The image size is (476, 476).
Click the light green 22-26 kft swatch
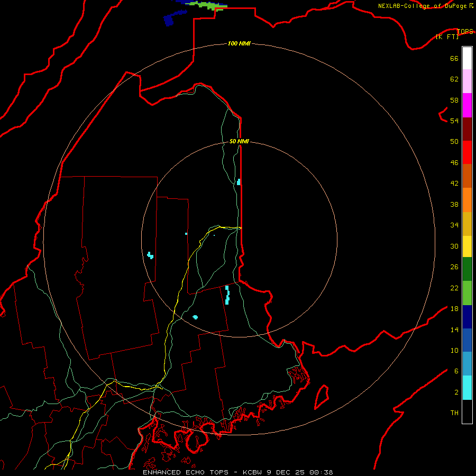coord(467,293)
